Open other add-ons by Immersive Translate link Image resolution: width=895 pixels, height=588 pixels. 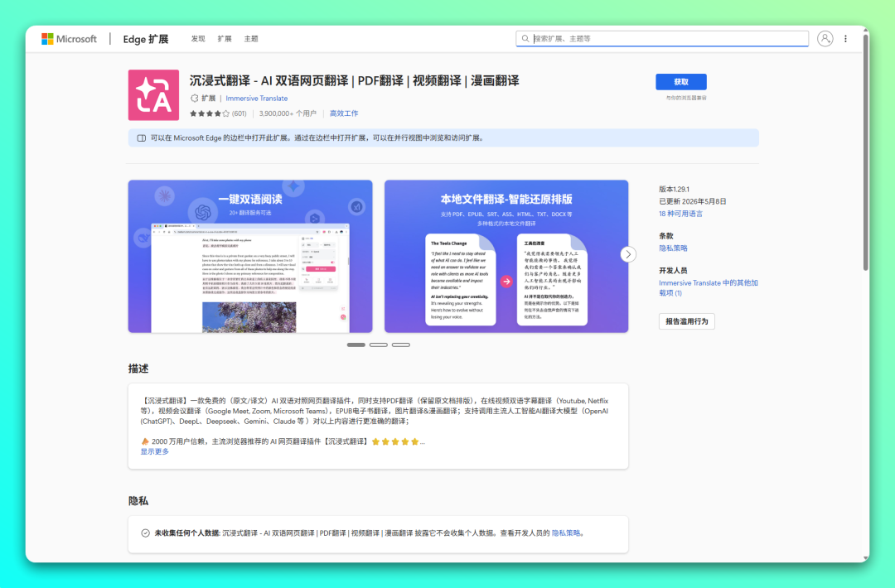[709, 288]
